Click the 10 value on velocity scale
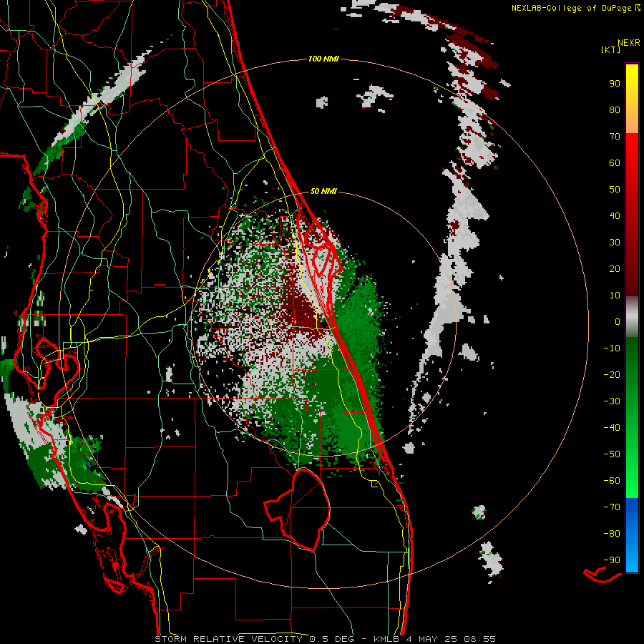Screen dimensions: 644x644 point(615,296)
